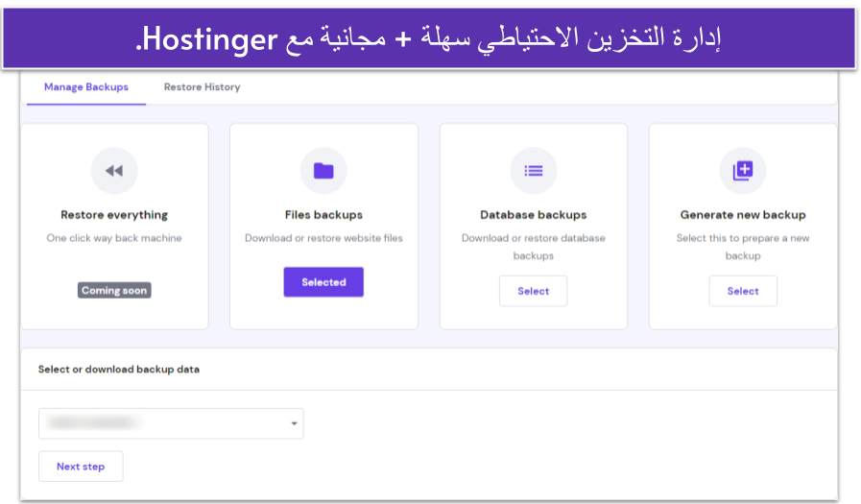Open the Restore History tab
This screenshot has height=504, width=861.
[203, 86]
